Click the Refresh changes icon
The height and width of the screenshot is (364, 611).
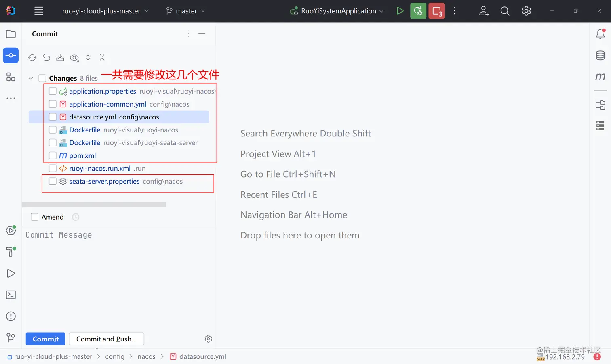32,58
